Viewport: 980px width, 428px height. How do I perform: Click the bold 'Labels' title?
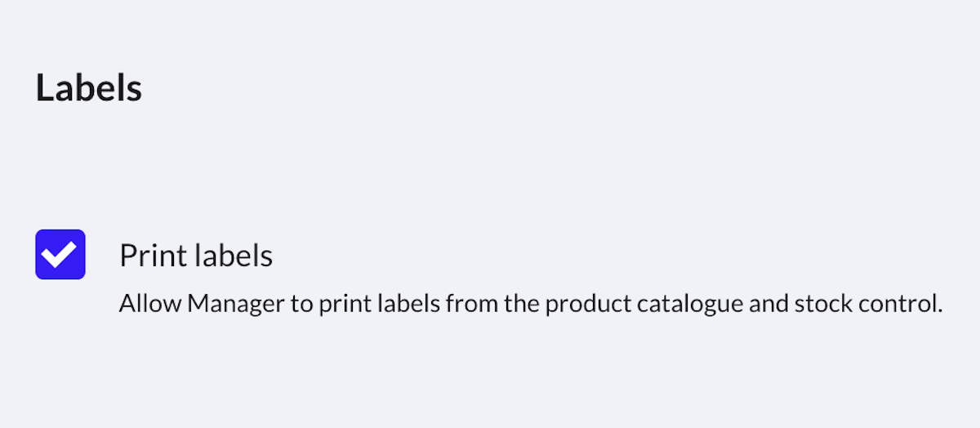[x=89, y=88]
